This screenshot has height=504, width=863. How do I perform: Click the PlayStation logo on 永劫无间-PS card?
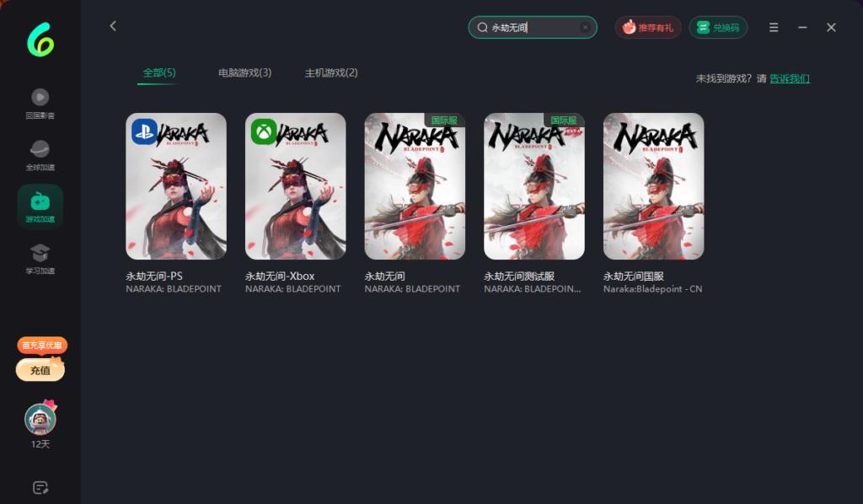[x=144, y=132]
